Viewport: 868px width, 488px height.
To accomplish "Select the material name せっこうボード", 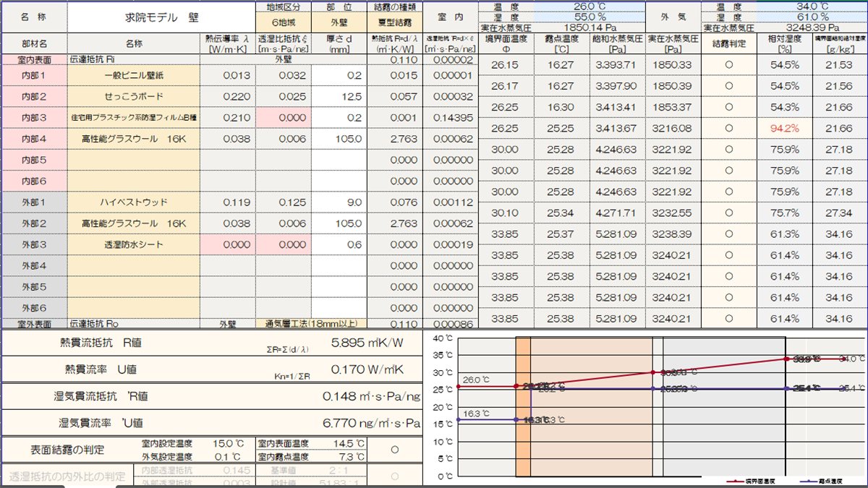I will (x=134, y=96).
